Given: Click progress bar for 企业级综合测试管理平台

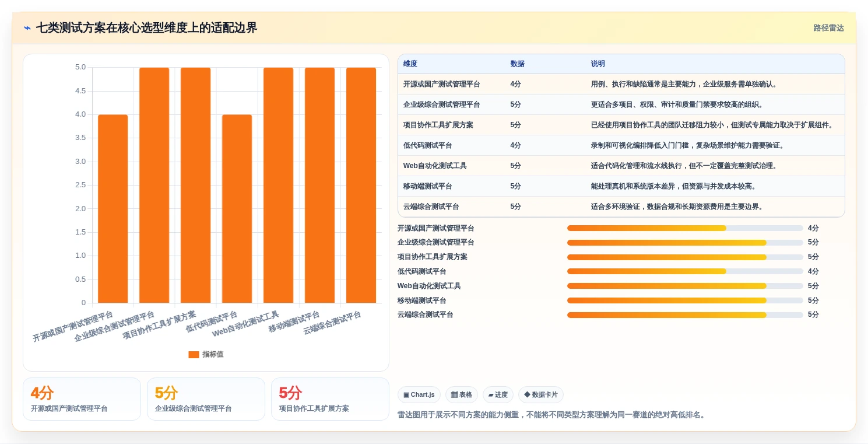Looking at the screenshot, I should tap(685, 243).
